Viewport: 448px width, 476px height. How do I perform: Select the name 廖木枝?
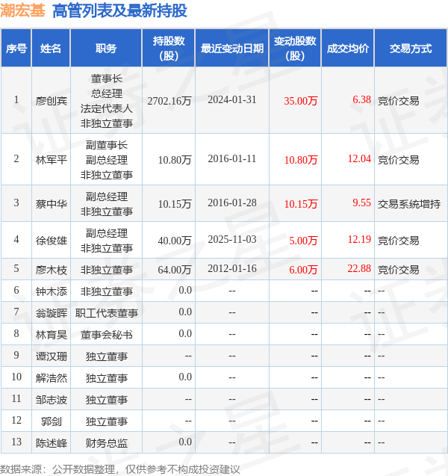(52, 270)
